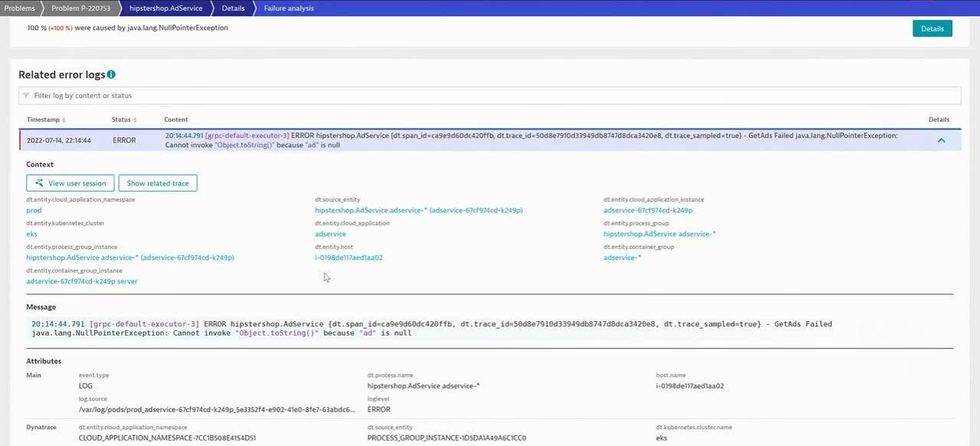This screenshot has height=446, width=980.
Task: Click the ERROR status cell
Action: tap(124, 140)
